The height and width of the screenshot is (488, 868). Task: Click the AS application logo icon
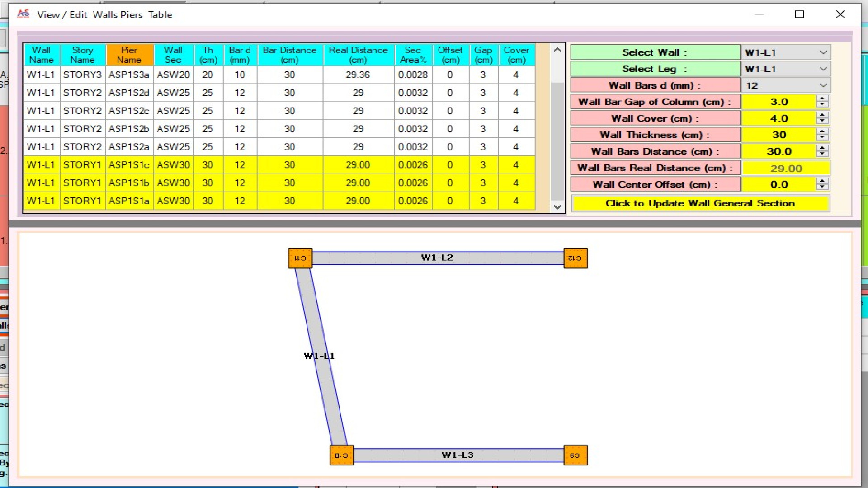23,14
